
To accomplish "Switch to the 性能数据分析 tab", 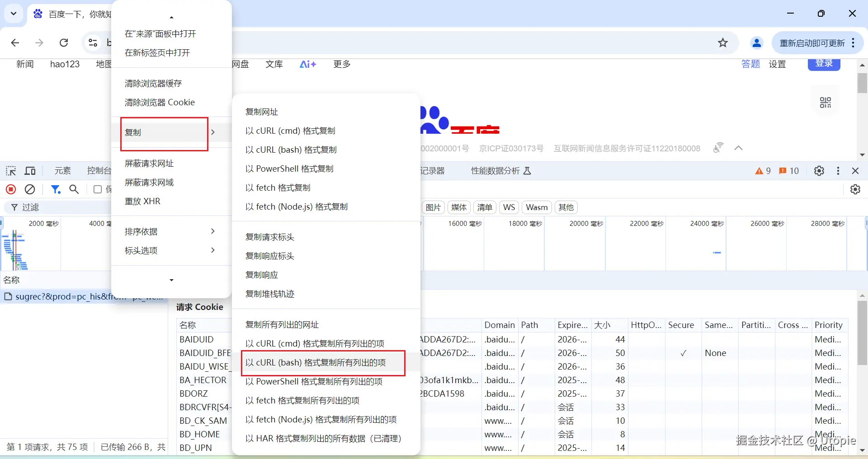I will tap(501, 171).
